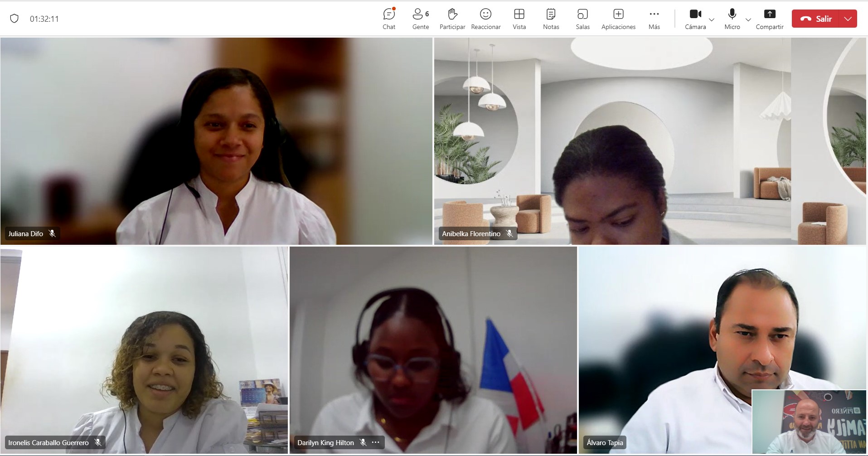The height and width of the screenshot is (456, 868).
Task: Add Aplicaciones to the meeting
Action: point(618,19)
